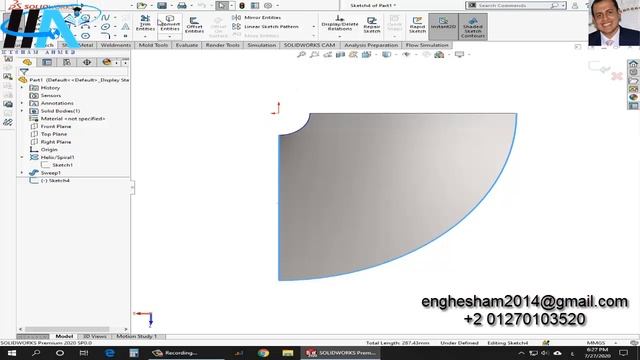640x360 pixels.
Task: Open the Search Commands dropdown arrow
Action: click(x=563, y=6)
